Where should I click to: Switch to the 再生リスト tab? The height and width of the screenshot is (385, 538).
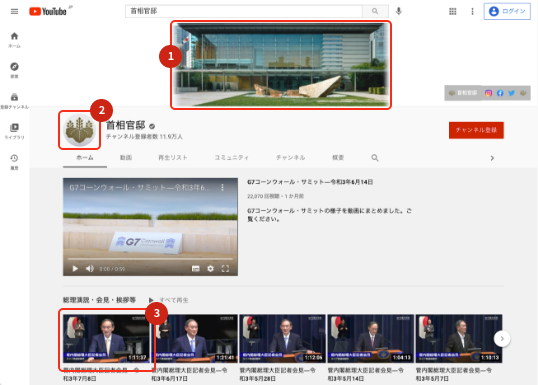173,158
